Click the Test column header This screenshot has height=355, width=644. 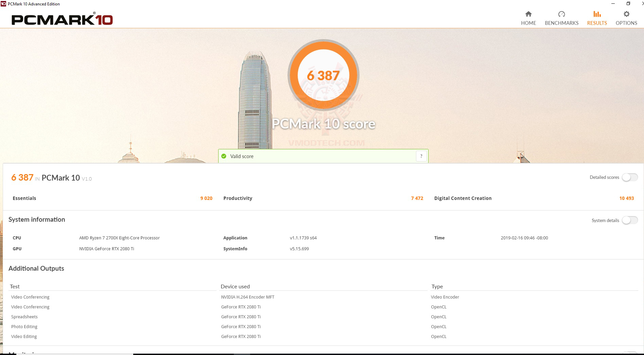click(x=15, y=287)
